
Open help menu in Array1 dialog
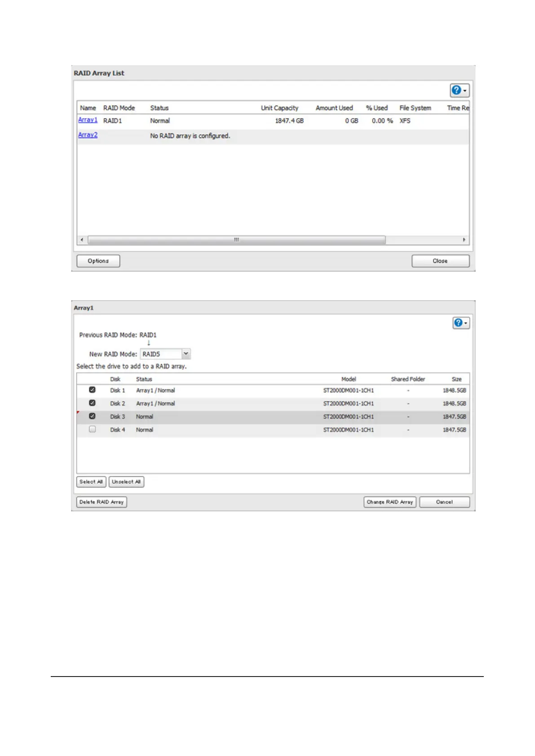click(461, 323)
